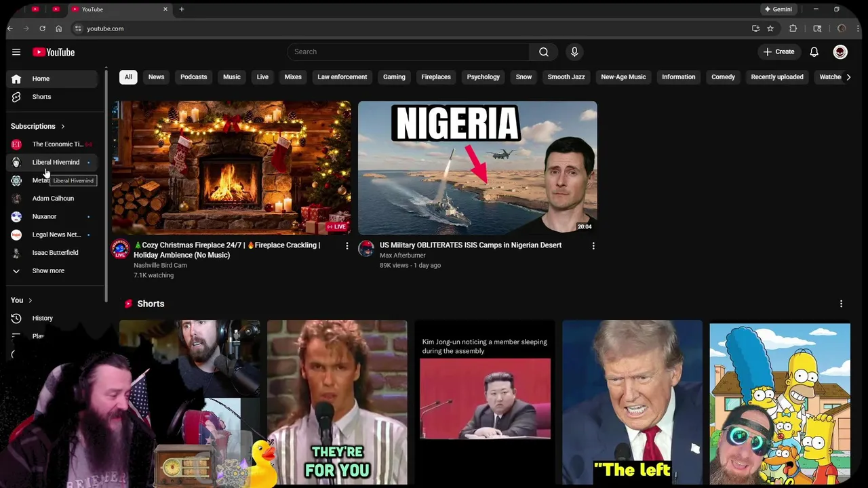Click the YouTube logo

pyautogui.click(x=54, y=52)
